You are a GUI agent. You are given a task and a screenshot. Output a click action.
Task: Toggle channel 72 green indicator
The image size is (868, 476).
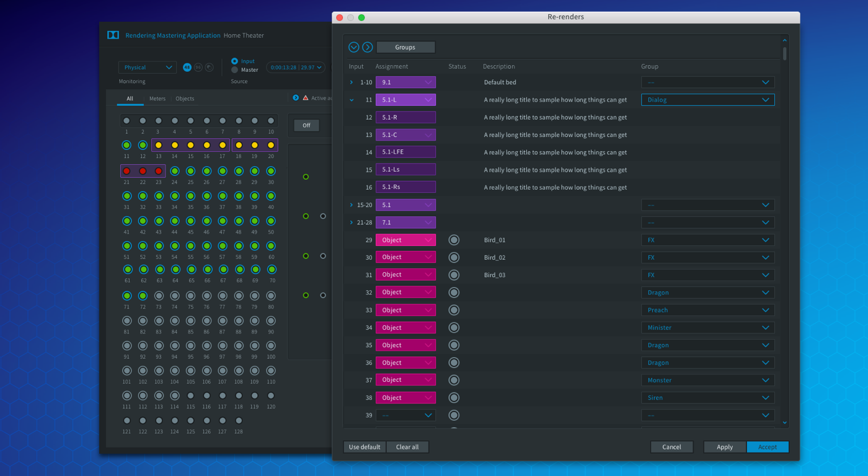pyautogui.click(x=143, y=296)
